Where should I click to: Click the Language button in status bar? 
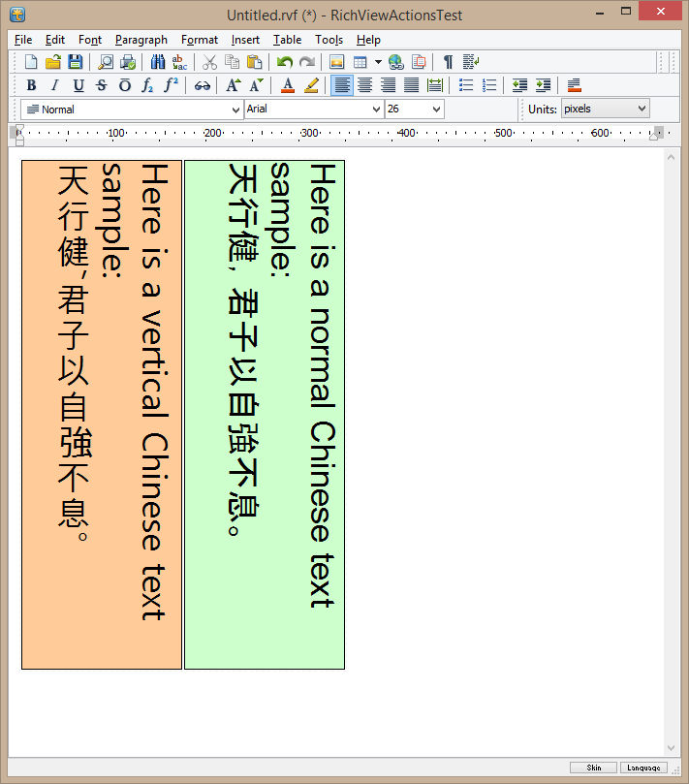(x=644, y=768)
